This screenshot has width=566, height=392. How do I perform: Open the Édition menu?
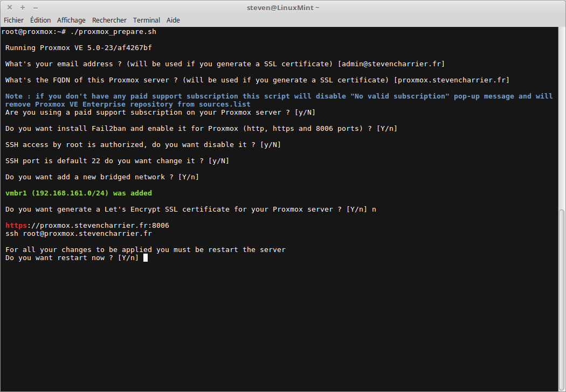(x=40, y=20)
